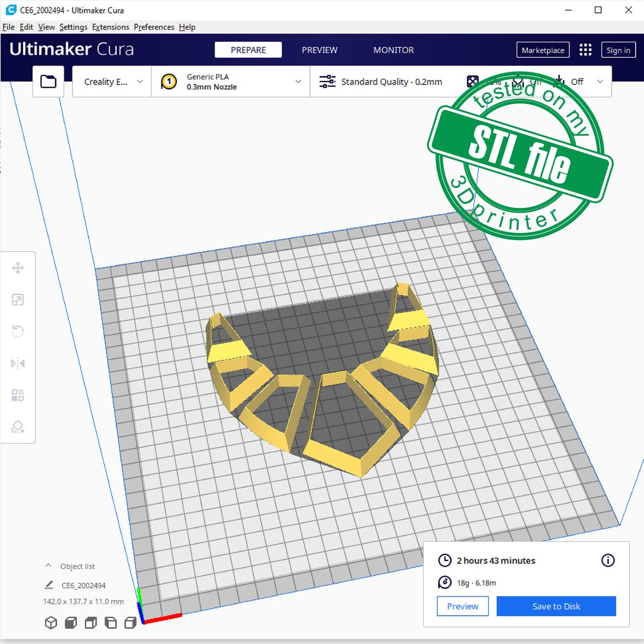Open a file using the folder icon
Viewport: 644px width, 644px height.
(x=48, y=81)
